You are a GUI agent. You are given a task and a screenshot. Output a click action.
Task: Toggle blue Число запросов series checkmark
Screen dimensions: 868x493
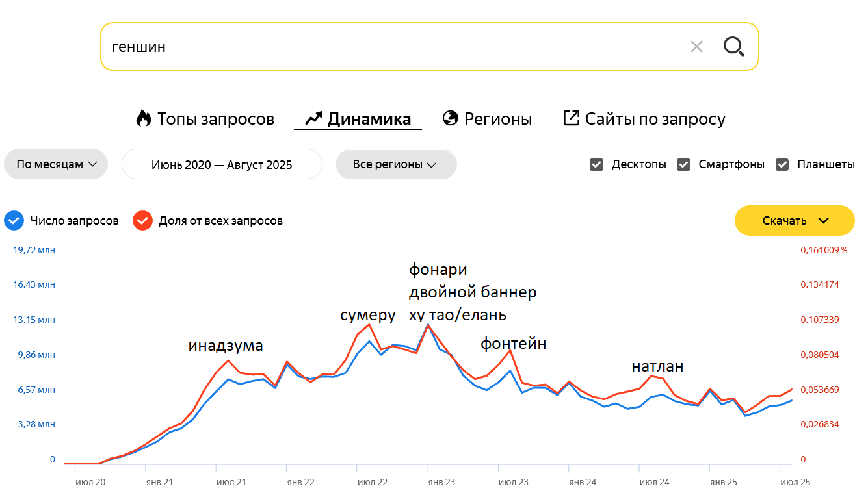pyautogui.click(x=14, y=221)
